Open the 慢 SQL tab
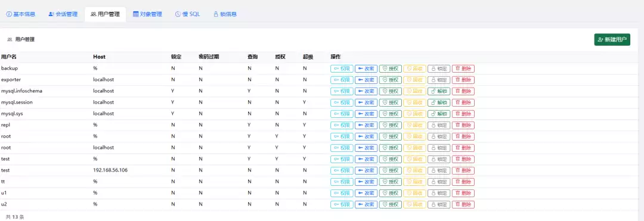This screenshot has width=644, height=221. click(x=188, y=14)
